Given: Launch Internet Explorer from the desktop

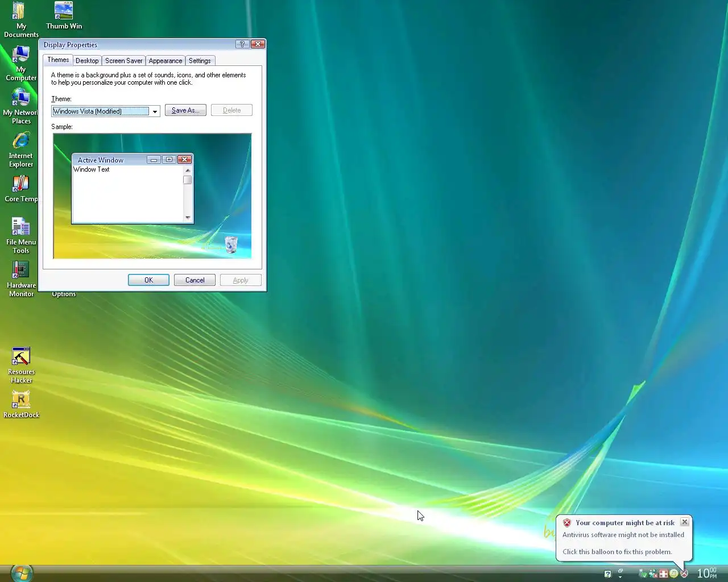Looking at the screenshot, I should 21,149.
